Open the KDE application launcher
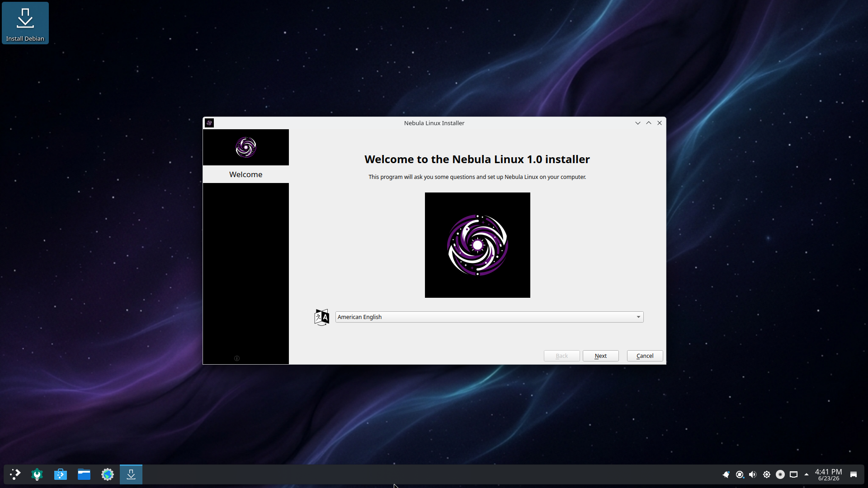This screenshot has width=868, height=488. click(15, 474)
